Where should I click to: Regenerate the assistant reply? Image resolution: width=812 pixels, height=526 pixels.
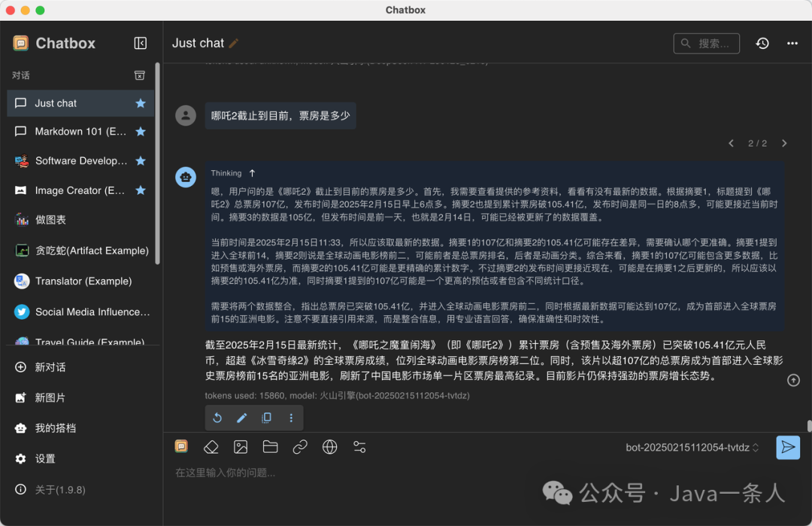tap(217, 418)
